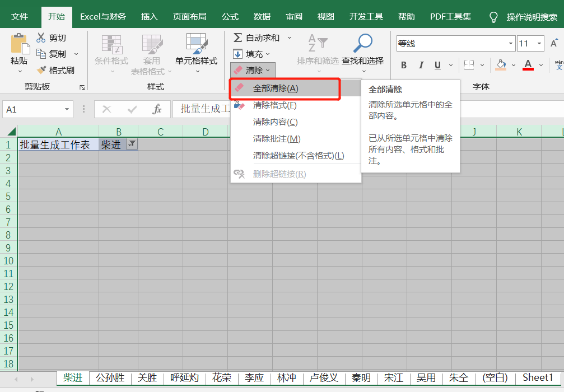Open the 文件 File tab
The width and height of the screenshot is (564, 392).
[20, 17]
